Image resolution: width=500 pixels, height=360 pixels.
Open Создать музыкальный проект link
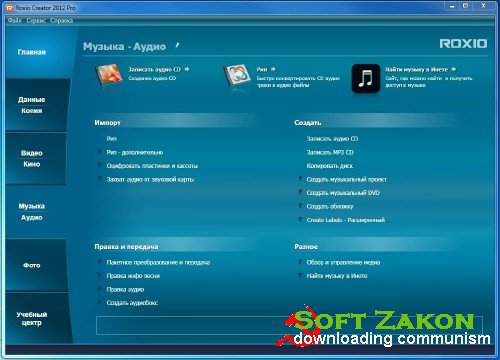coord(346,179)
